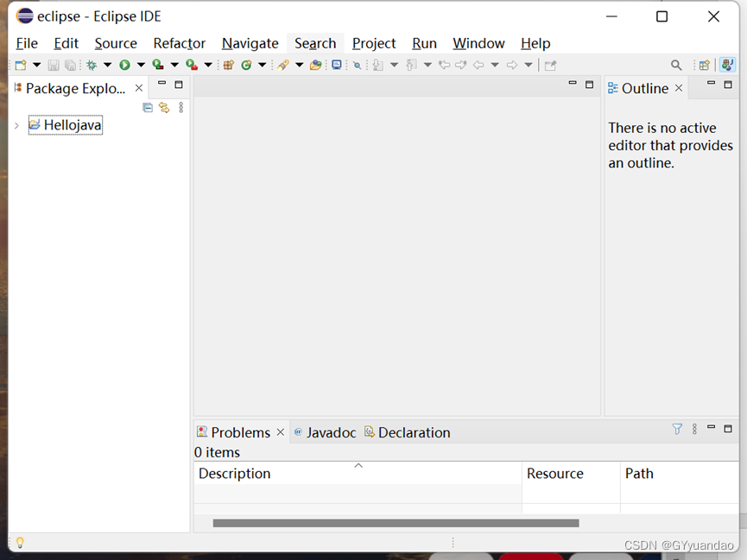Open the Search menu

coord(315,43)
